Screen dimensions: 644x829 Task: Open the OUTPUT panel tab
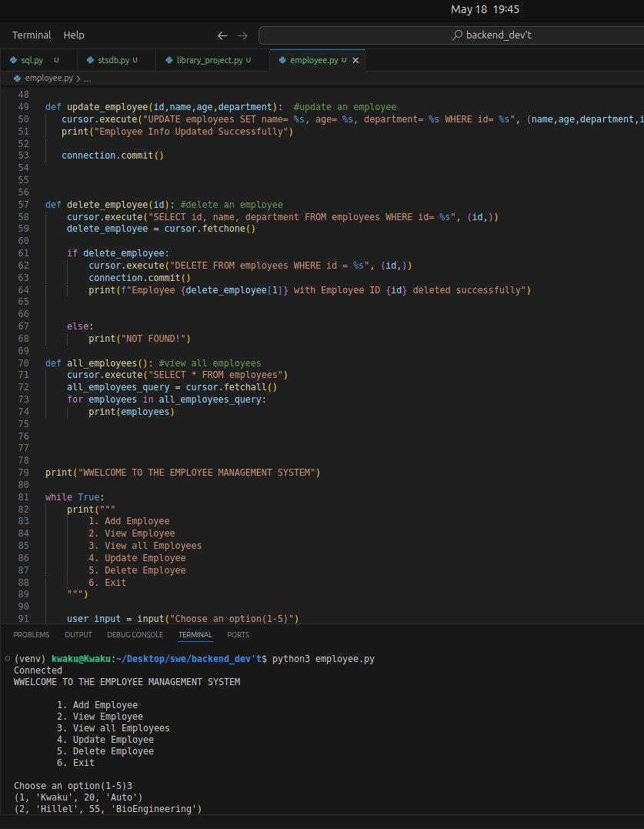(78, 634)
